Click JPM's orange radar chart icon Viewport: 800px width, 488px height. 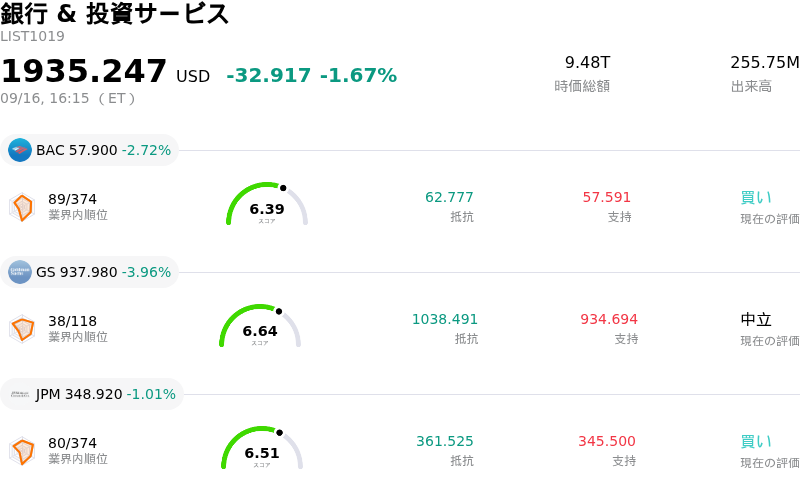coord(22,451)
